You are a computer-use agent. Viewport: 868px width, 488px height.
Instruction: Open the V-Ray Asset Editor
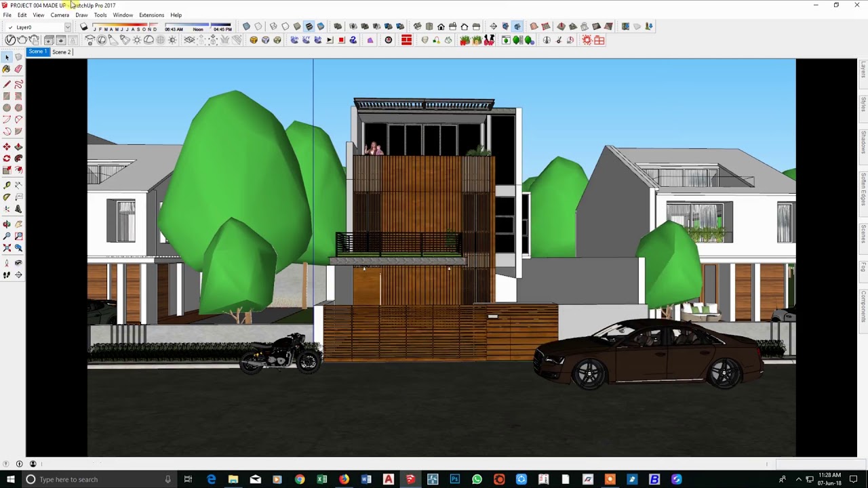(10, 40)
